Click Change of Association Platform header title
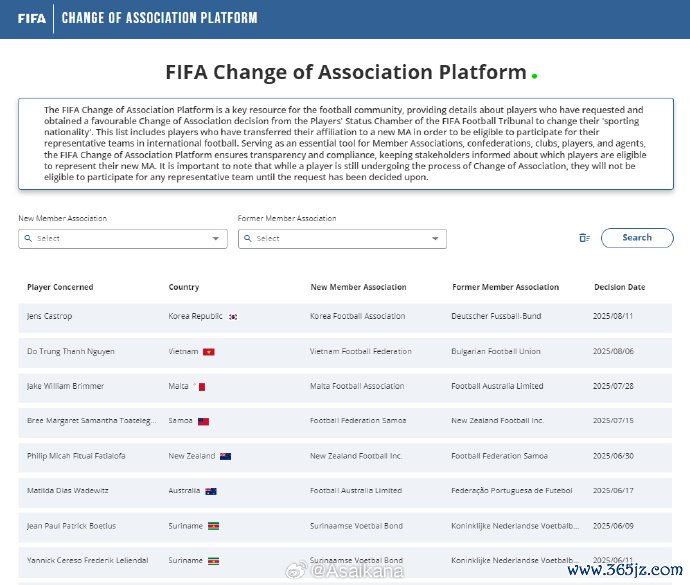This screenshot has height=585, width=690. pyautogui.click(x=160, y=18)
